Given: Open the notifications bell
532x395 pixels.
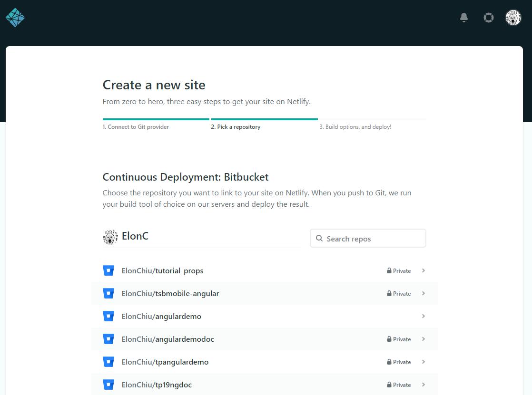Looking at the screenshot, I should [x=464, y=17].
